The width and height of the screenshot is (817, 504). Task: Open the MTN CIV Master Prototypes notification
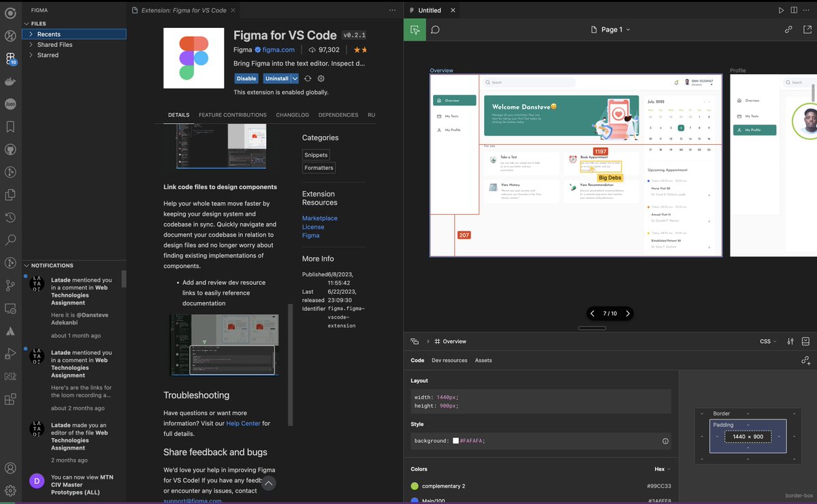click(75, 485)
